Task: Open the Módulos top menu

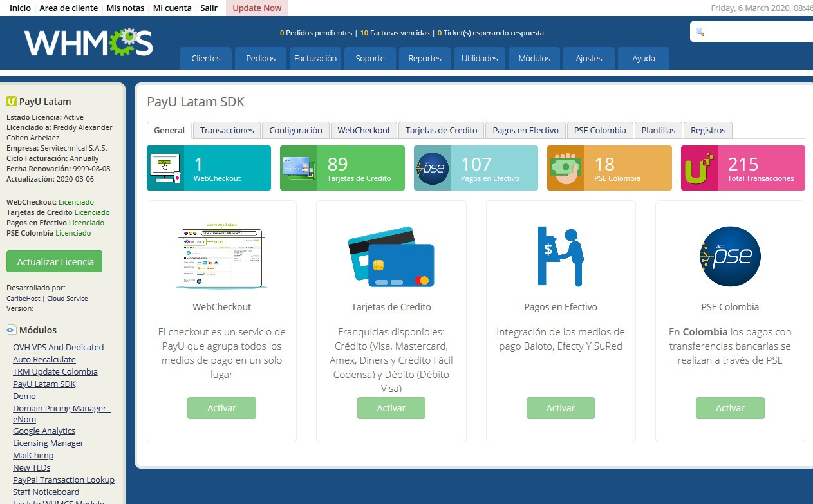Action: [534, 58]
